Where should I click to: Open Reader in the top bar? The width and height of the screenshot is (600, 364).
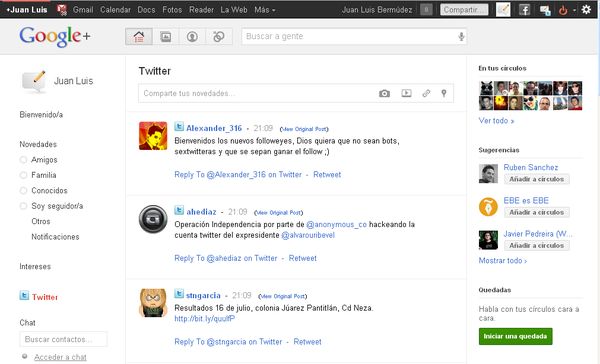pos(201,10)
